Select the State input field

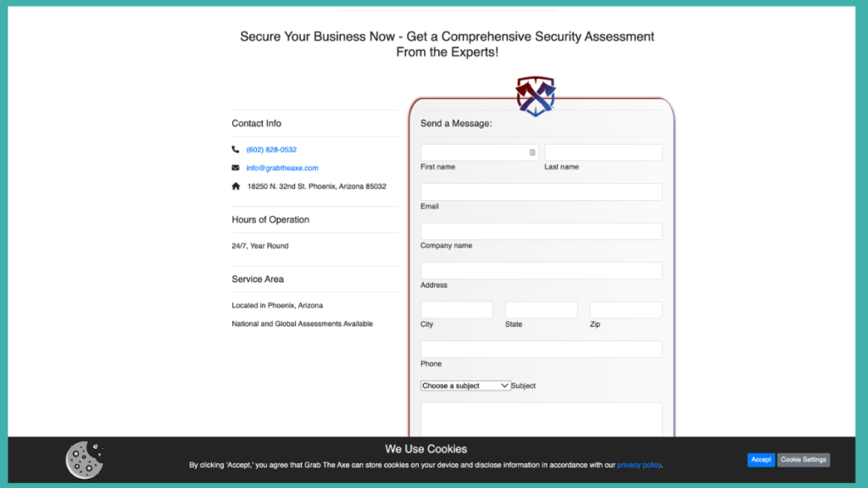541,310
